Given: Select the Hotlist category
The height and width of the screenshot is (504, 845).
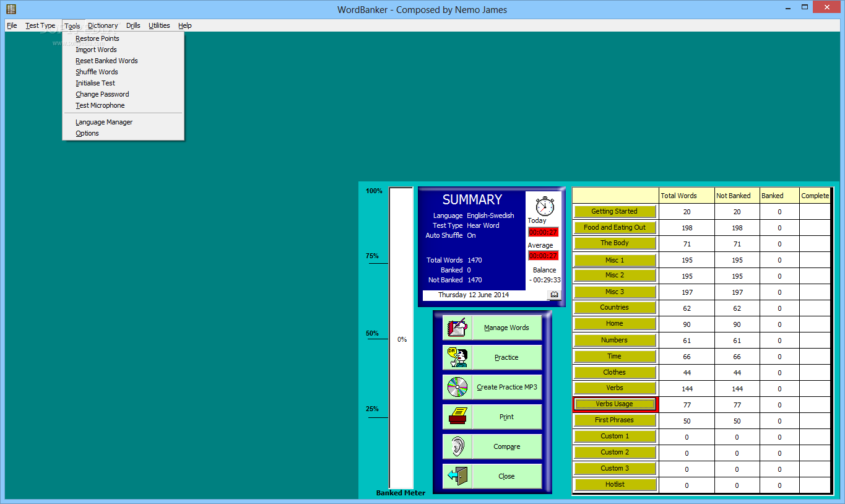Looking at the screenshot, I should (x=615, y=484).
